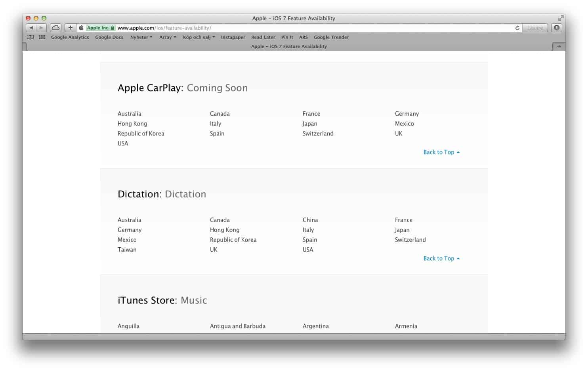Click Australia in the Apple CarPlay list
Screen dimensions: 588x371
click(129, 114)
